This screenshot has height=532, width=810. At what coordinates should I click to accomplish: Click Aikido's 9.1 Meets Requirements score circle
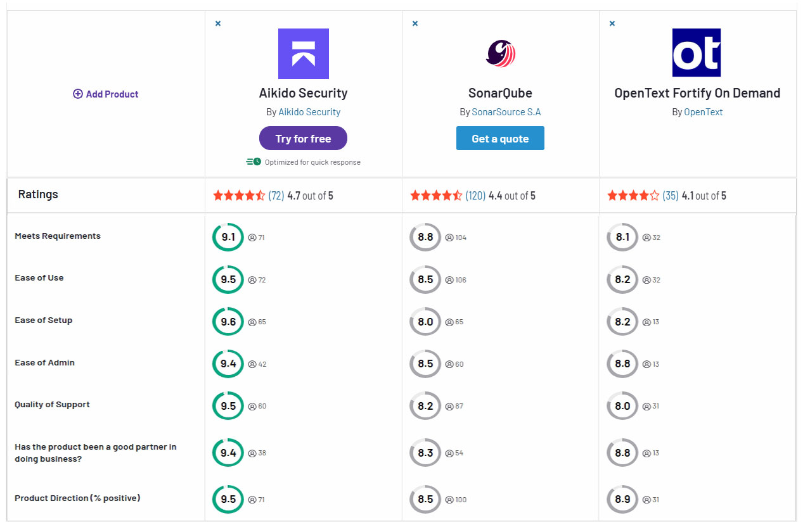(228, 237)
